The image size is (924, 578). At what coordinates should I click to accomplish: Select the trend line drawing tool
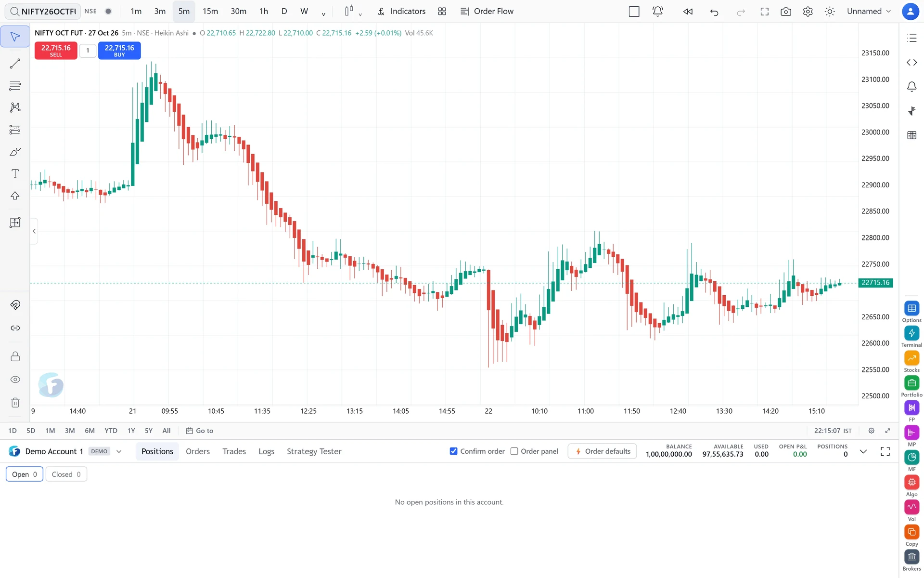tap(15, 64)
